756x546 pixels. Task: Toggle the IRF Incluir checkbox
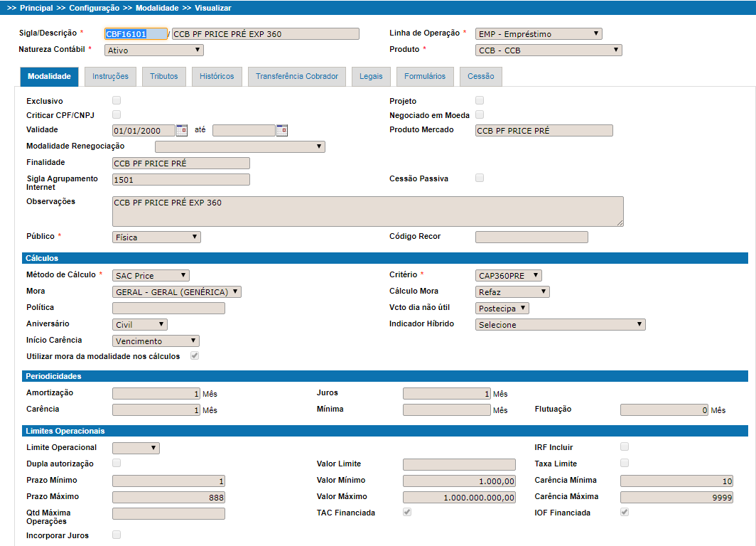(625, 446)
